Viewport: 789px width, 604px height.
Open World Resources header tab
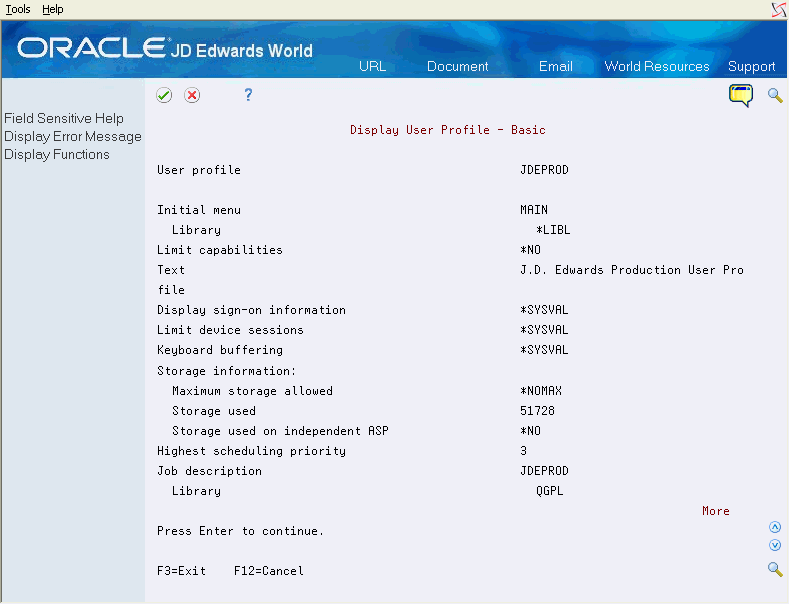[657, 66]
